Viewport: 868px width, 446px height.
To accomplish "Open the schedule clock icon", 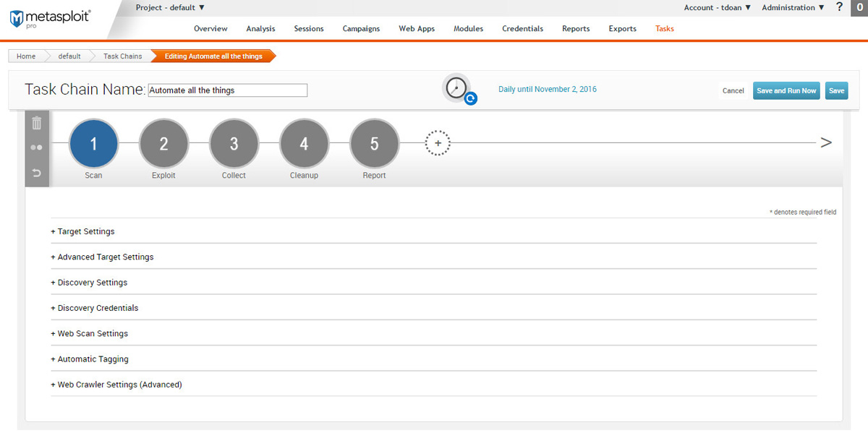I will coord(456,87).
